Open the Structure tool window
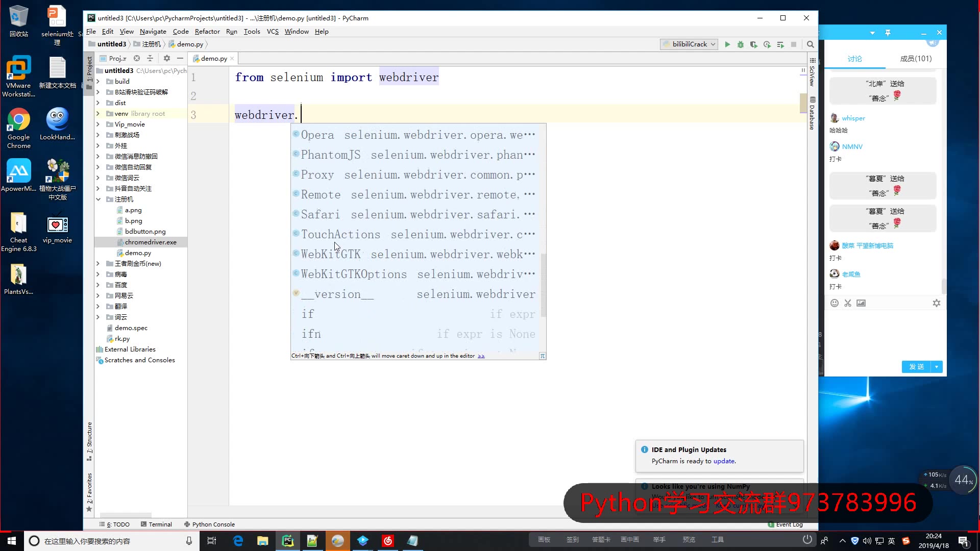The width and height of the screenshot is (980, 551). (x=89, y=441)
